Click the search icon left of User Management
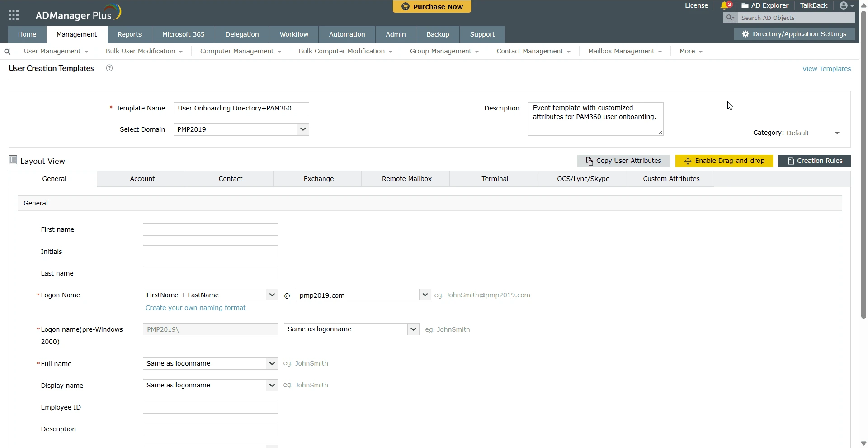The height and width of the screenshot is (448, 868). click(7, 51)
